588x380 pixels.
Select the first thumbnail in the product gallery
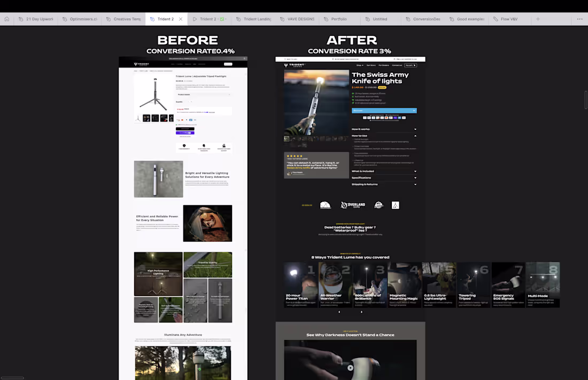click(x=286, y=138)
